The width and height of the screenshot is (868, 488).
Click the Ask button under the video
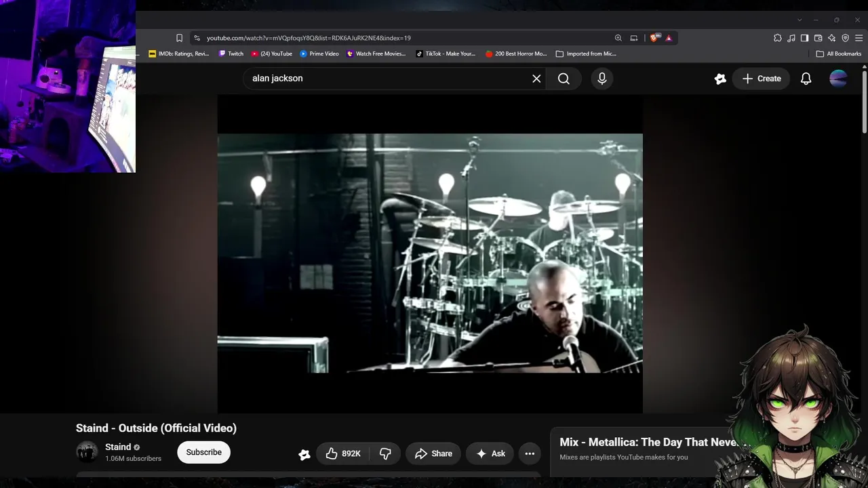click(491, 453)
